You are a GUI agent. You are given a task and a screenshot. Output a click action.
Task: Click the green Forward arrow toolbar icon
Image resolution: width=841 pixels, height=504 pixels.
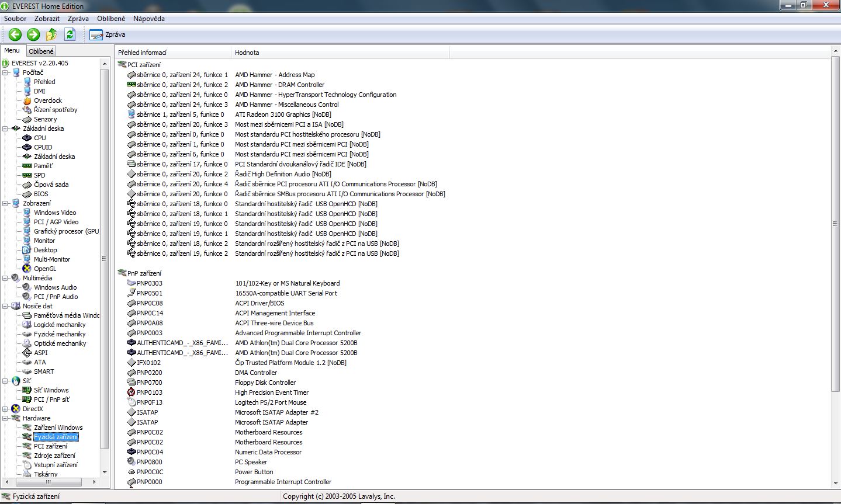pyautogui.click(x=33, y=34)
